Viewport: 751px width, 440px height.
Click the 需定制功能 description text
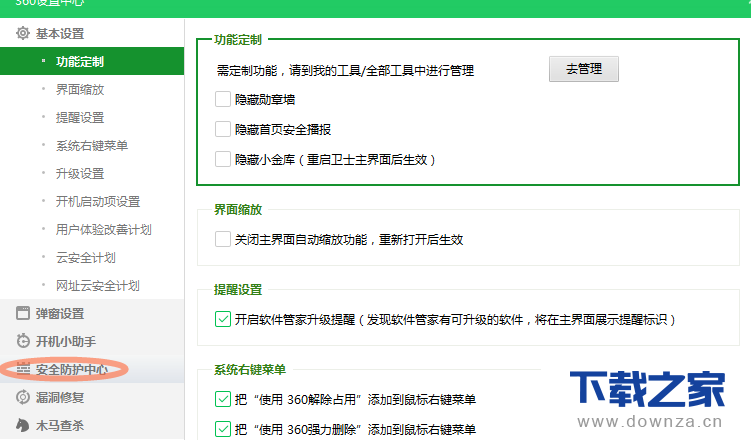coord(345,71)
